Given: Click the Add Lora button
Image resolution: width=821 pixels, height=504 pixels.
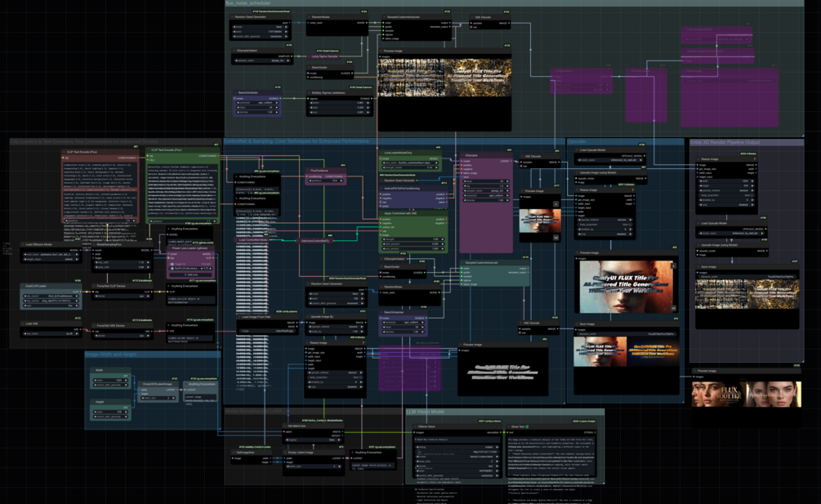Looking at the screenshot, I should [191, 274].
